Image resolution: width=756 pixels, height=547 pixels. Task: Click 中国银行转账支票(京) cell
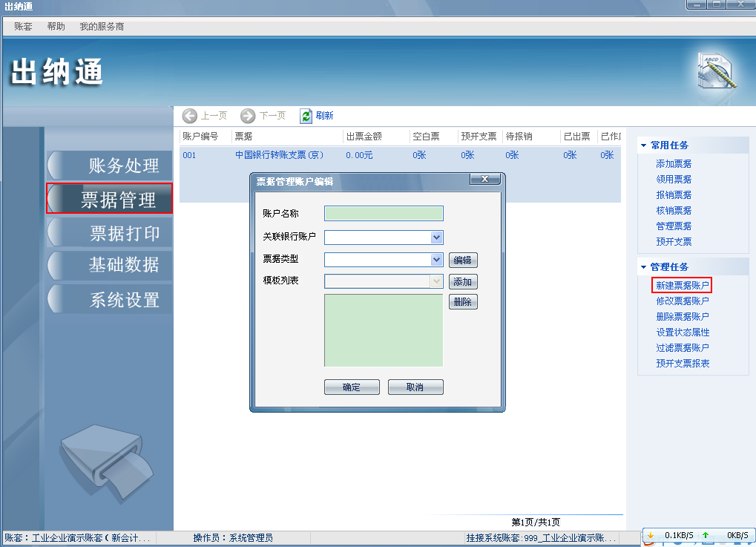pos(279,155)
